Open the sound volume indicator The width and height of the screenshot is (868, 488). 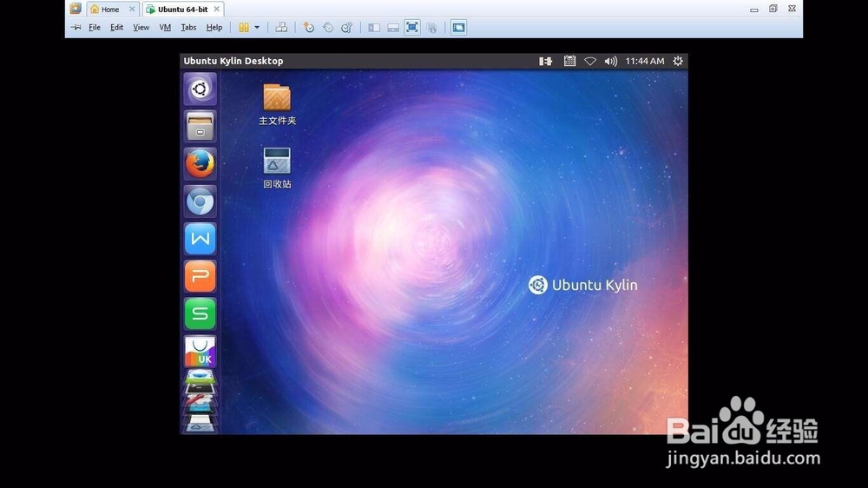tap(610, 61)
